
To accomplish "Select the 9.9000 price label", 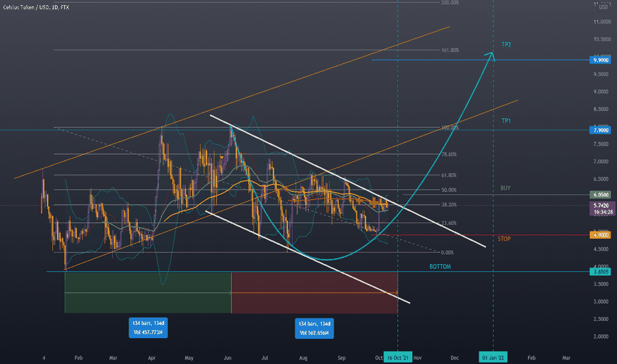I will click(600, 60).
